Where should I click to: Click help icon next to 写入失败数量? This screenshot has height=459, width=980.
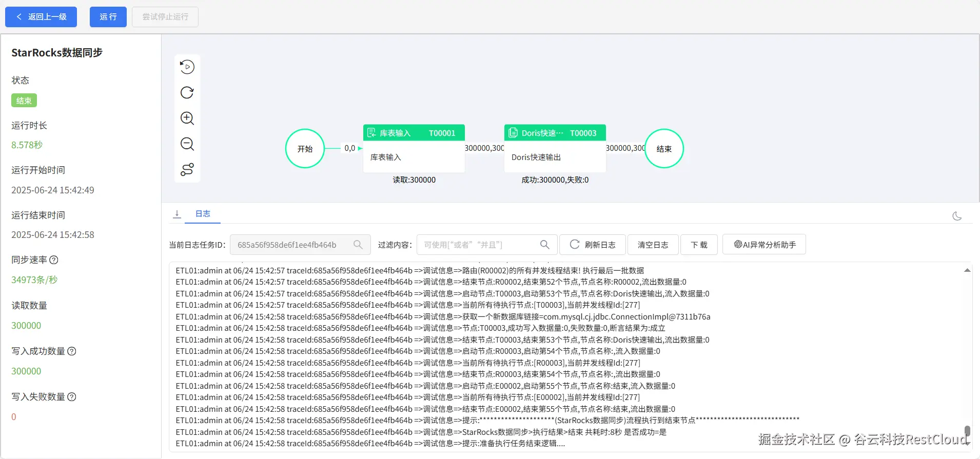point(72,397)
